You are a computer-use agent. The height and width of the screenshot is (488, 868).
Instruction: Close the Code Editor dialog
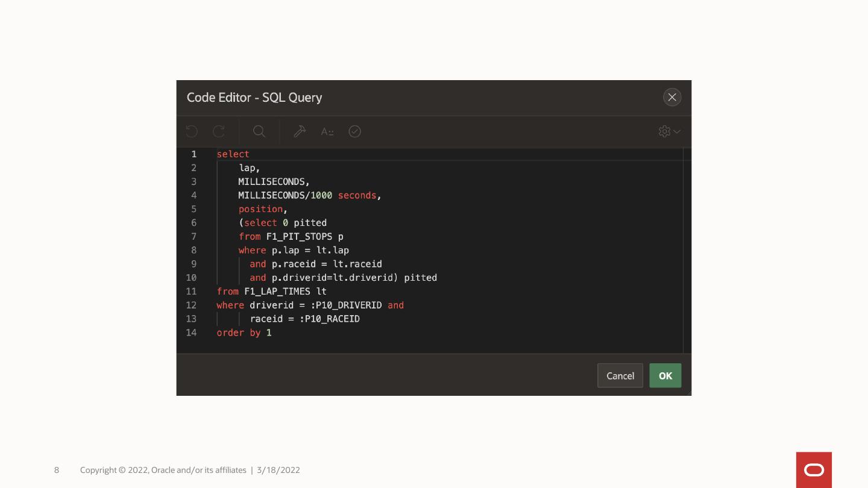[672, 97]
